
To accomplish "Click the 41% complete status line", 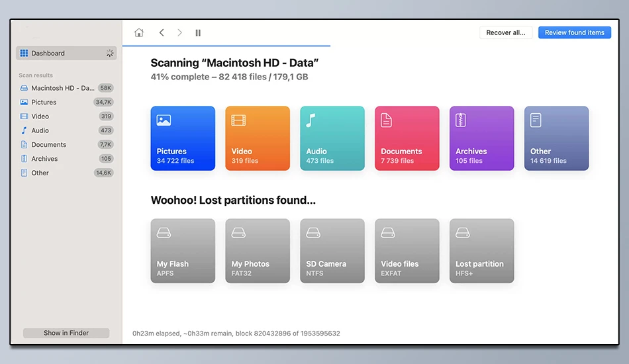I will pyautogui.click(x=230, y=77).
